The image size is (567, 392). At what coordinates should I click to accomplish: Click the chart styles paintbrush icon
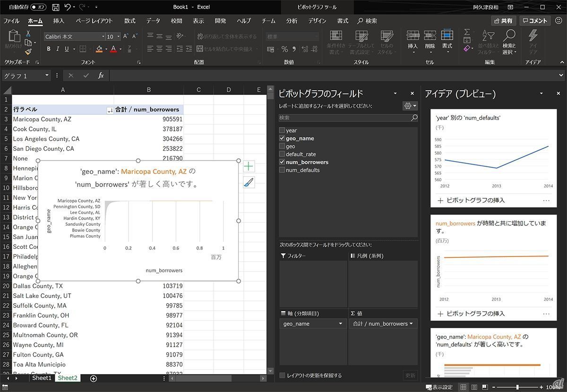pyautogui.click(x=249, y=182)
